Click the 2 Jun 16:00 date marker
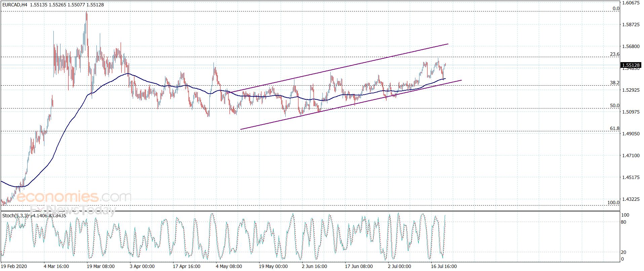 314,266
